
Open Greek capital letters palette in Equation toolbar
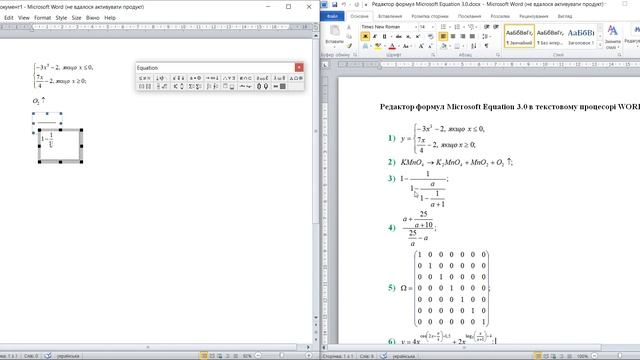coord(296,78)
